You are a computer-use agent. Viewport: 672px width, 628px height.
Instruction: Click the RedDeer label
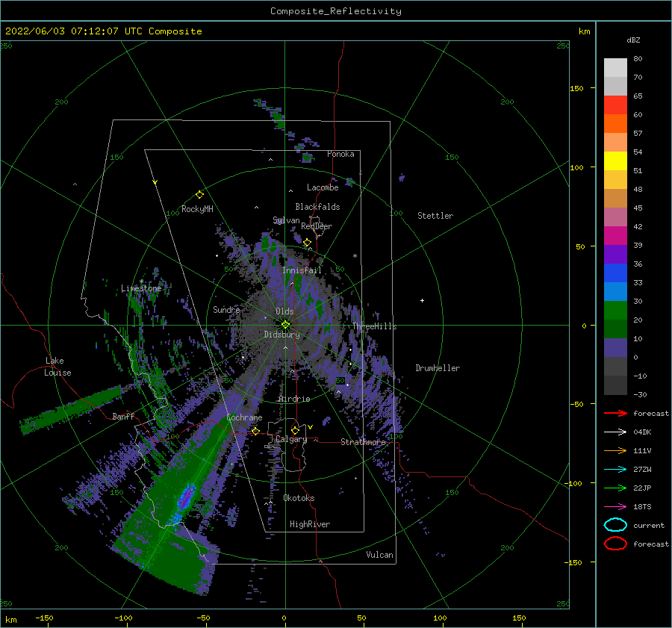point(317,226)
